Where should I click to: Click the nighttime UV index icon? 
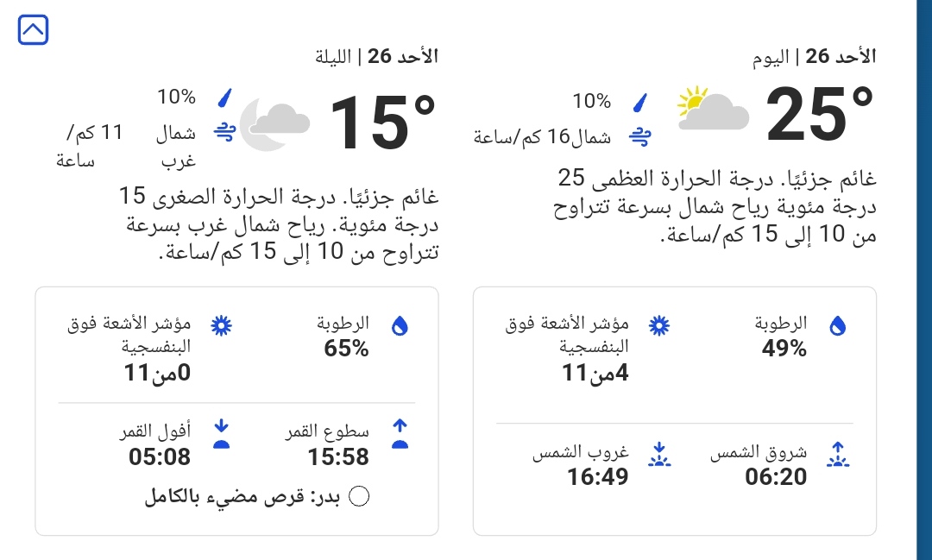(x=222, y=325)
